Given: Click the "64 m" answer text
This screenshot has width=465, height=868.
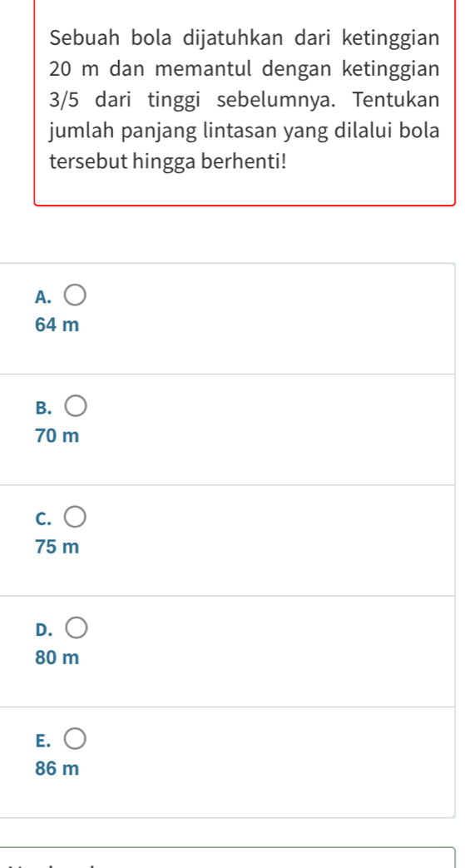Looking at the screenshot, I should pyautogui.click(x=57, y=325).
